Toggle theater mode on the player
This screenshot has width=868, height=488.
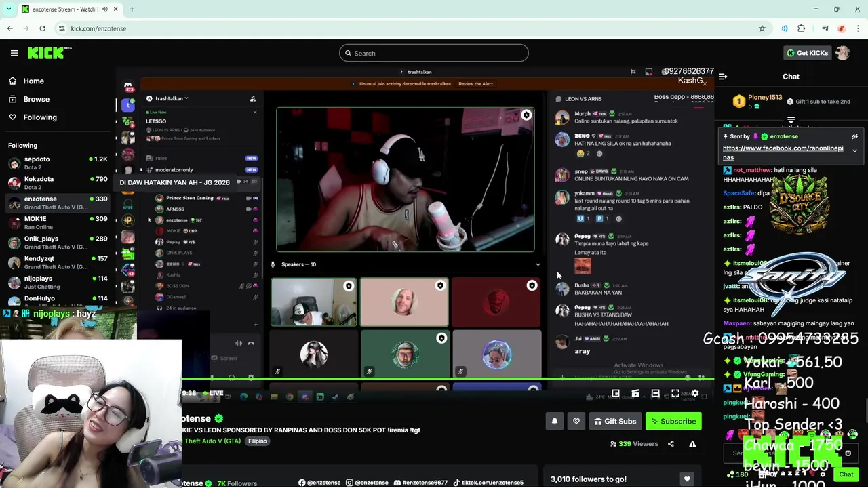tap(655, 393)
